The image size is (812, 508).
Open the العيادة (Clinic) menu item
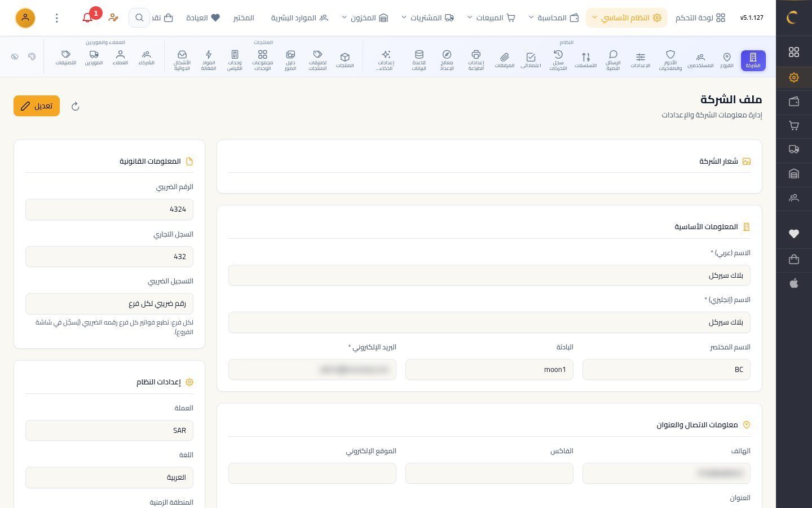203,17
